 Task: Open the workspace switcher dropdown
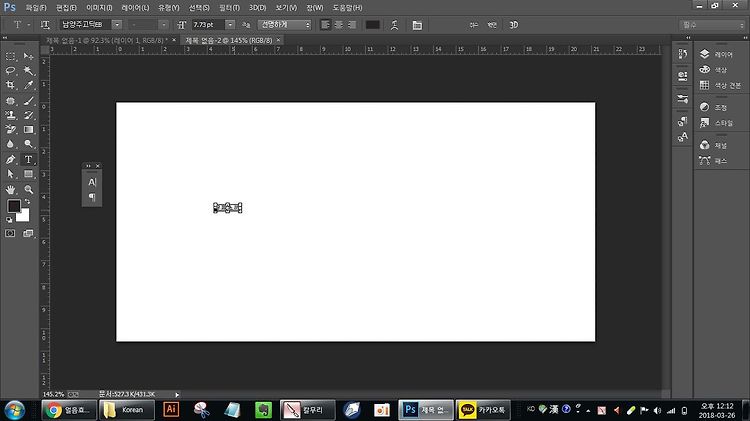click(712, 25)
